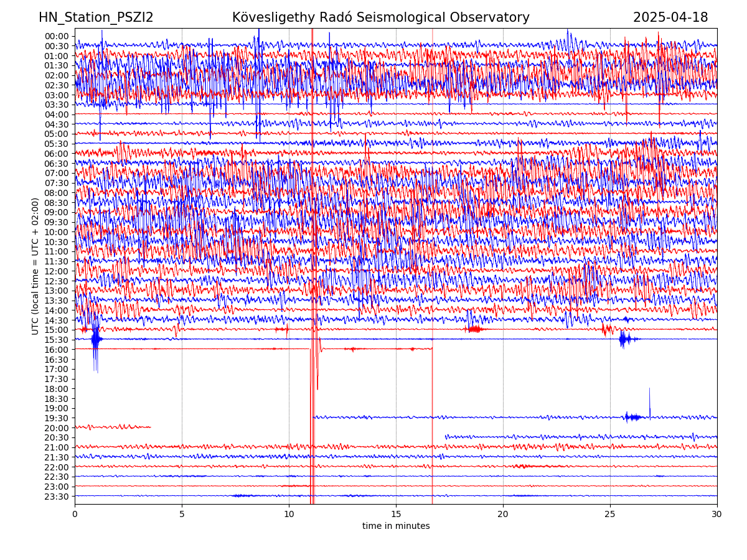Click the HN_Station_PSZI2 station title
The height and width of the screenshot is (560, 747).
coord(96,18)
